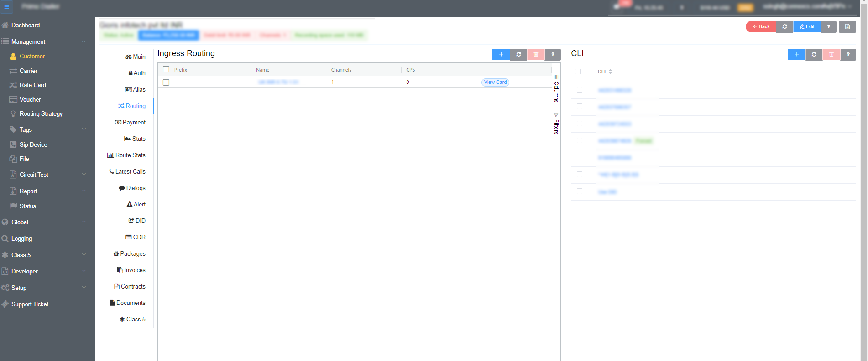
Task: Open the CDR tab
Action: [x=136, y=237]
